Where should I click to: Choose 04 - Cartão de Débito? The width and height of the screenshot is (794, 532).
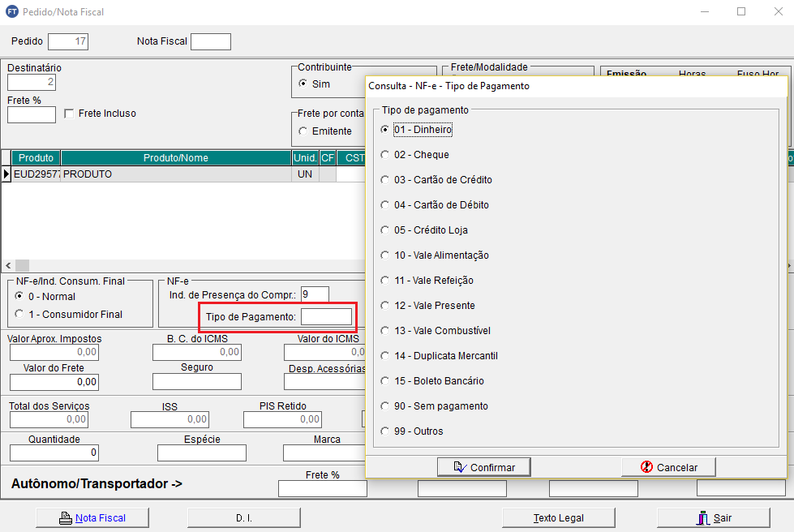[x=435, y=205]
